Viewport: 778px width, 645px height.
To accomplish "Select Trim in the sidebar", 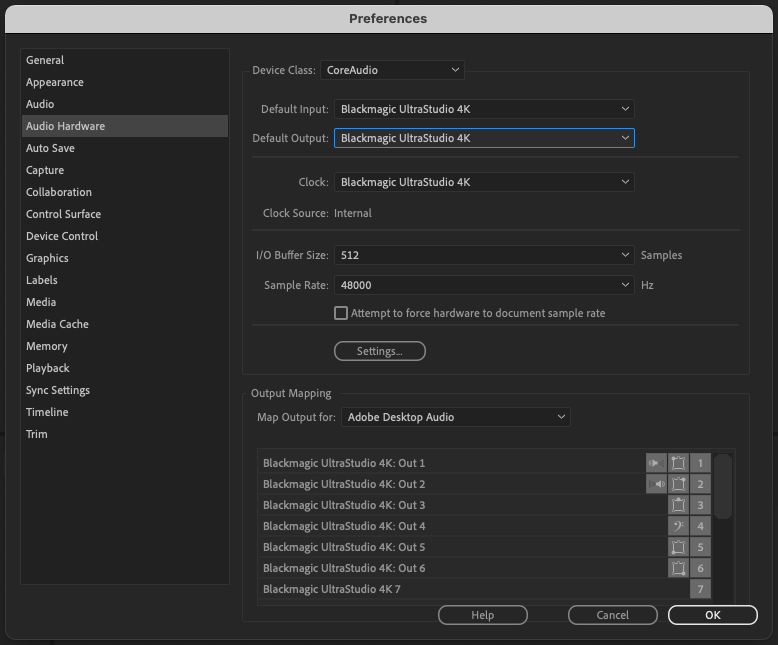I will pos(125,434).
